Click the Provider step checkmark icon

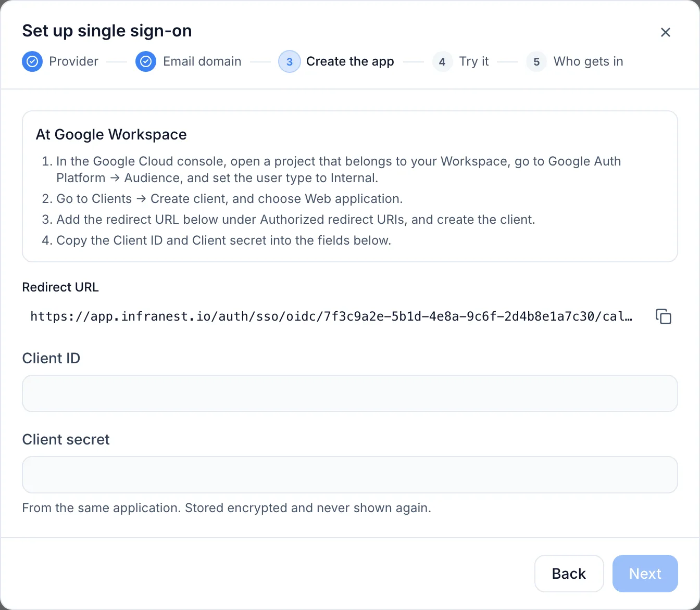click(x=32, y=61)
